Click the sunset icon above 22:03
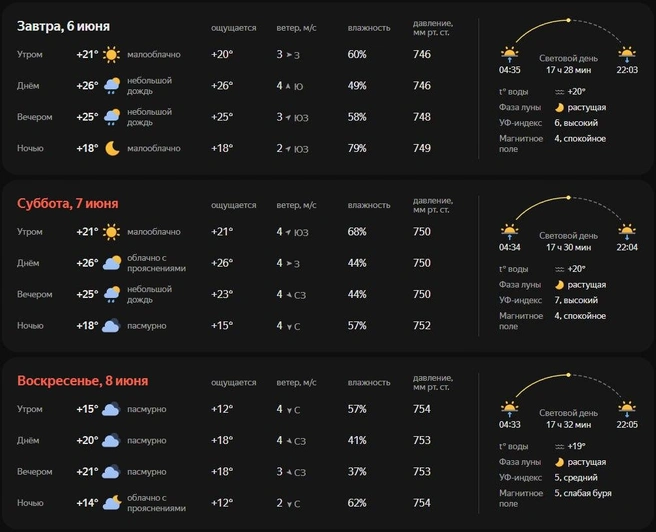 (x=627, y=55)
